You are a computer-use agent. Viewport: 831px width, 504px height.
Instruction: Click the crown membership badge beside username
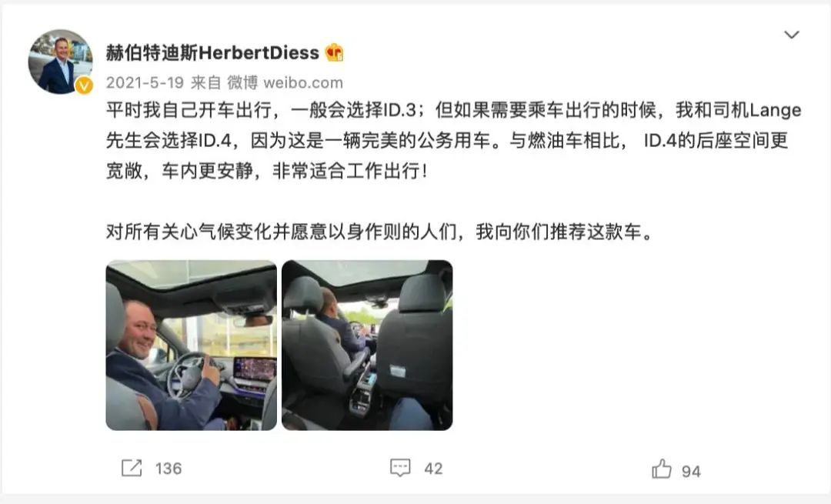[335, 52]
